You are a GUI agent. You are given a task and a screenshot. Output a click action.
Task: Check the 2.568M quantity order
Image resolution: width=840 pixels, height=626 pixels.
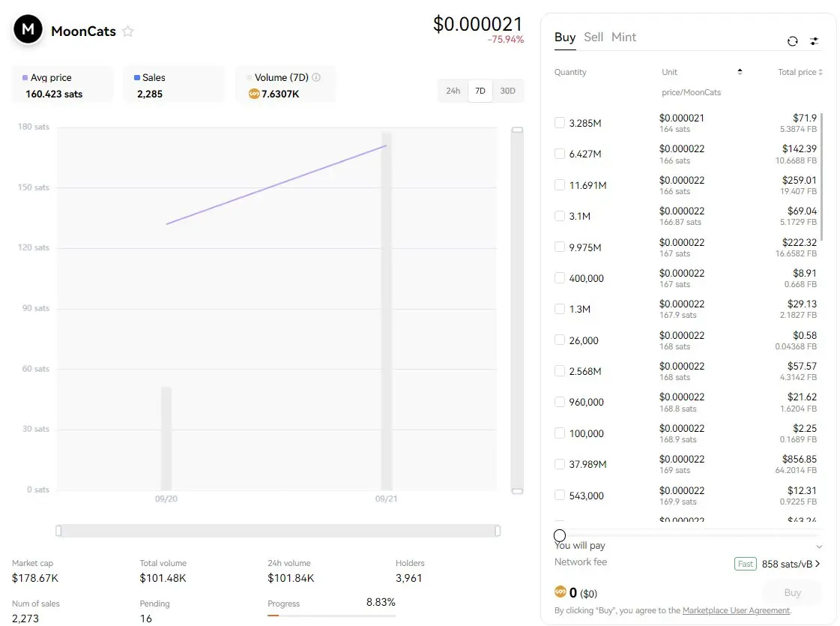point(560,371)
